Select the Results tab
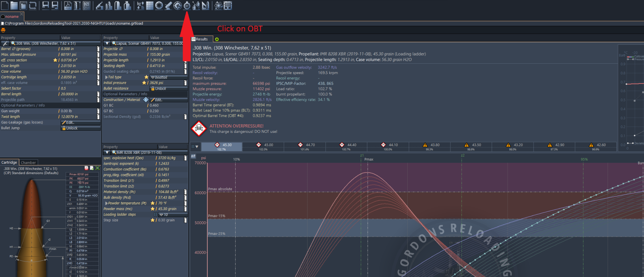The width and height of the screenshot is (644, 277). [x=202, y=39]
